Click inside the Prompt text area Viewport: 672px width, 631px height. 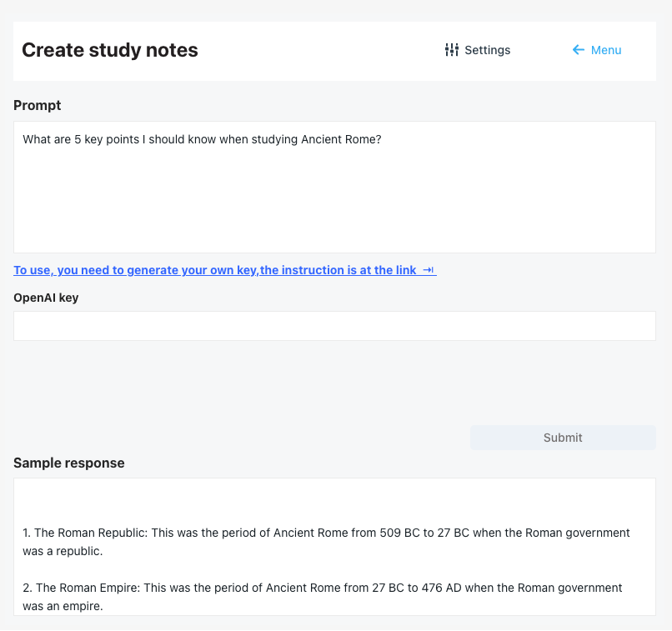333,183
